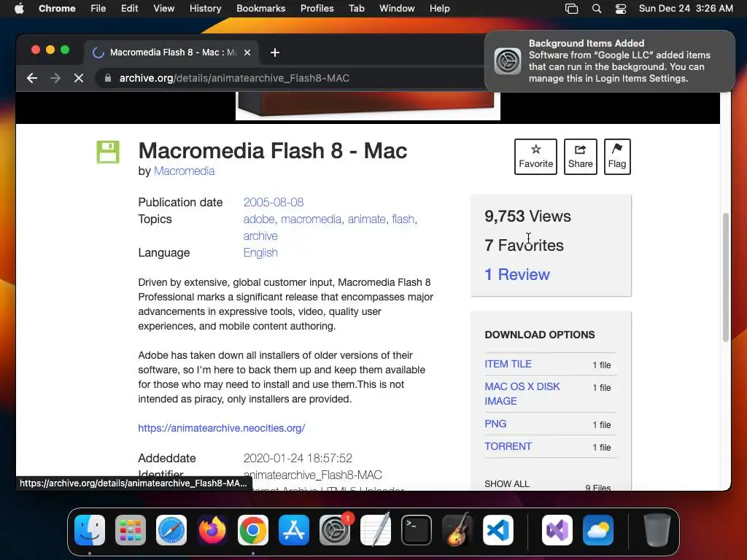
Task: Download the ITEM TILE option
Action: 508,365
